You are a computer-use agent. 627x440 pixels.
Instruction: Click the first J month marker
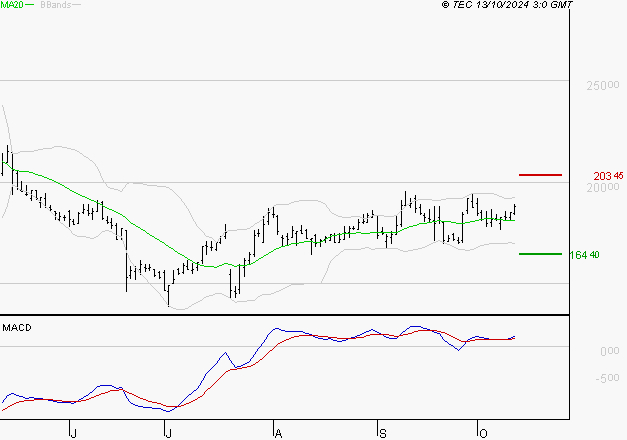(73, 434)
